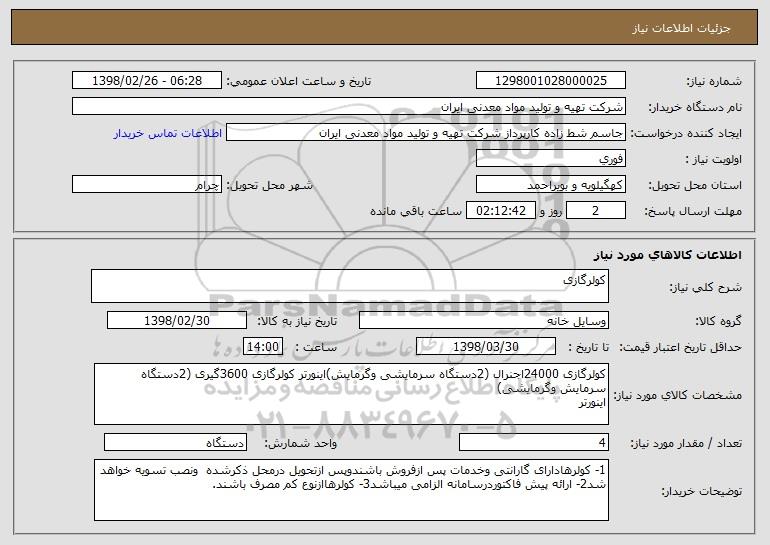This screenshot has width=770, height=545.
Task: Click the اطلاعات کالاهای مورد نیاز section heading
Action: (667, 255)
